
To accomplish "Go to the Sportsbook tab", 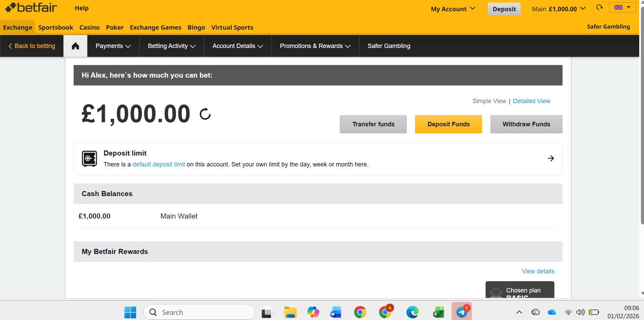I will click(56, 28).
